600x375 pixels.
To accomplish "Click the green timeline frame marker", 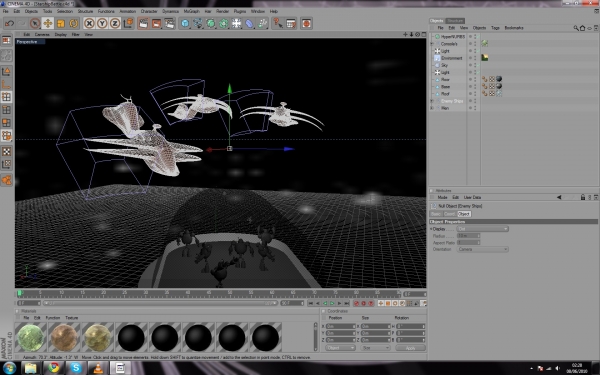I will (x=20, y=293).
